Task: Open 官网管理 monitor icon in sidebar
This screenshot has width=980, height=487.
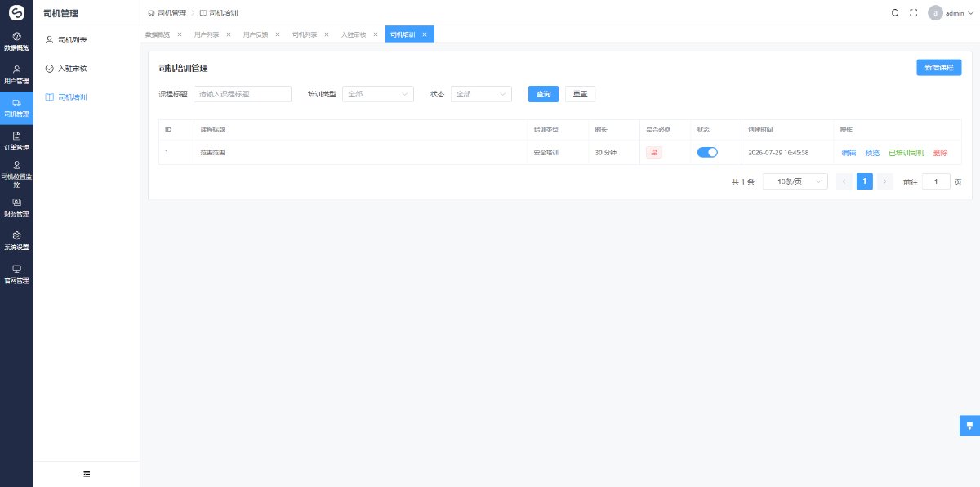Action: coord(16,269)
